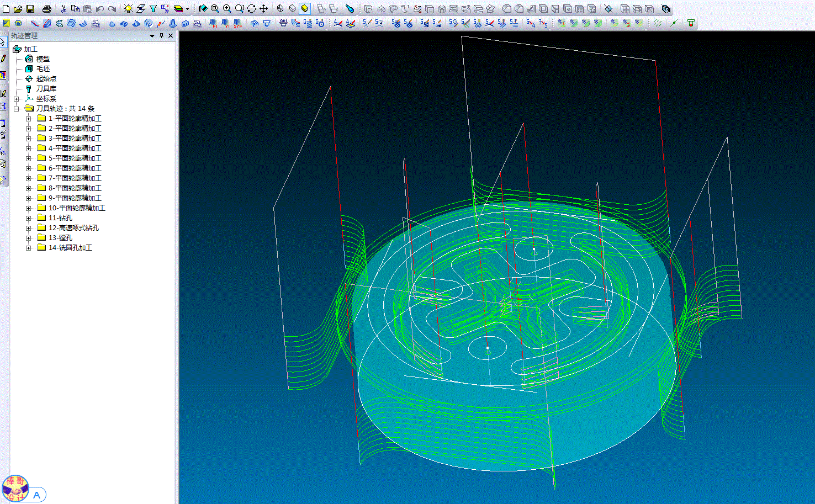Expand the 坐标系 tree node
The height and width of the screenshot is (504, 815).
click(x=17, y=99)
